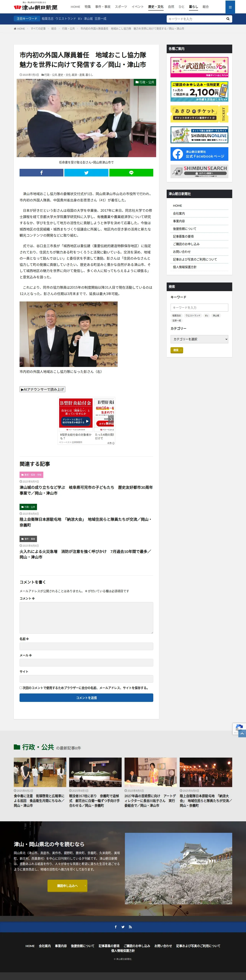
Task: Open 暮らし in the top navigation
Action: pyautogui.click(x=194, y=7)
